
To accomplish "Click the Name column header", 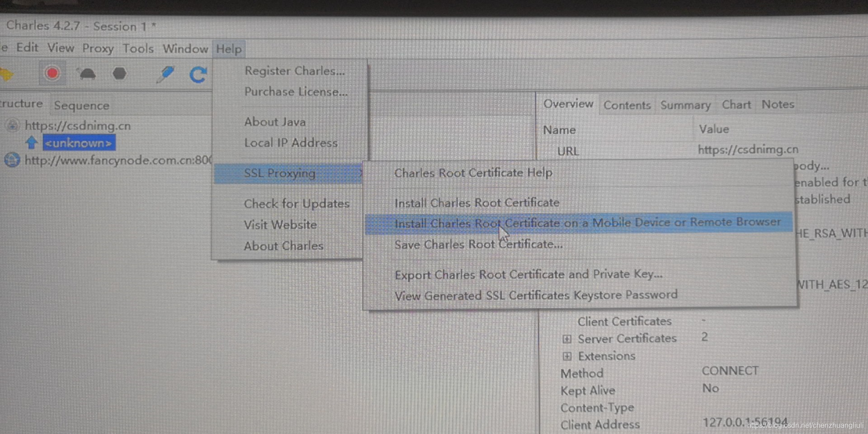I will [559, 130].
